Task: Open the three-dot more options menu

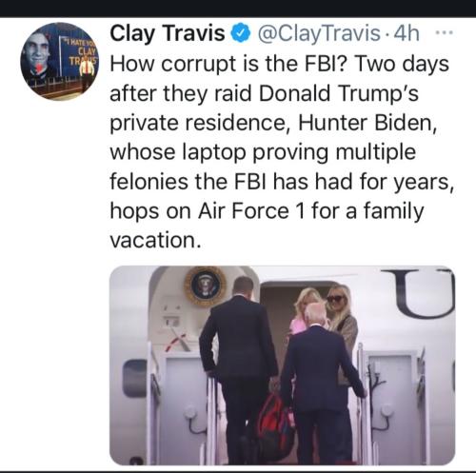Action: (445, 32)
